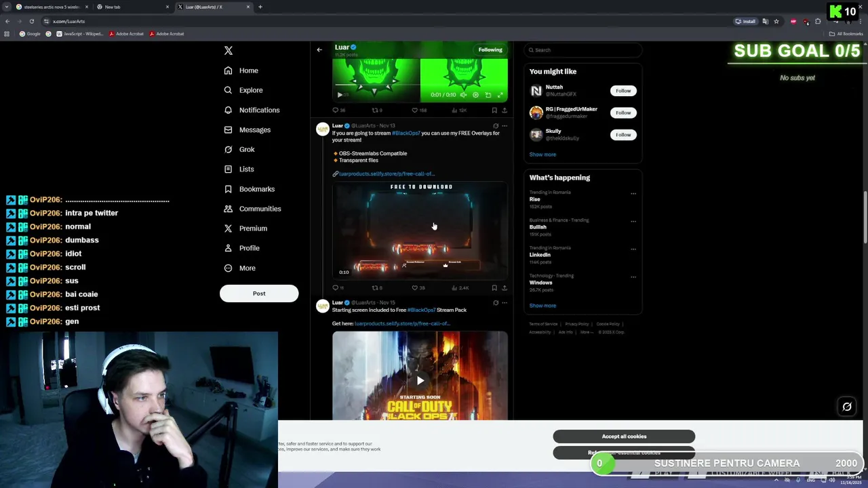View analytics of the 12K views post
Screen dimensions: 868x488
[459, 110]
